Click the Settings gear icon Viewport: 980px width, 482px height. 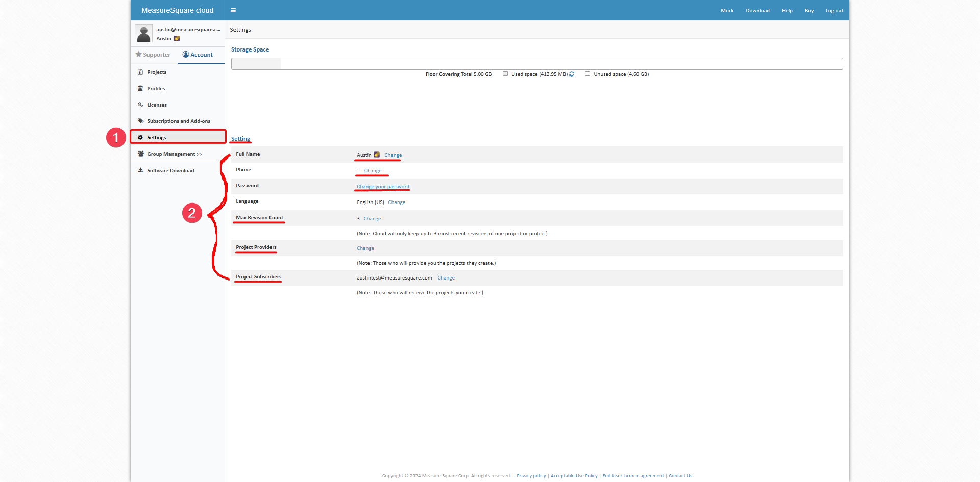click(140, 137)
